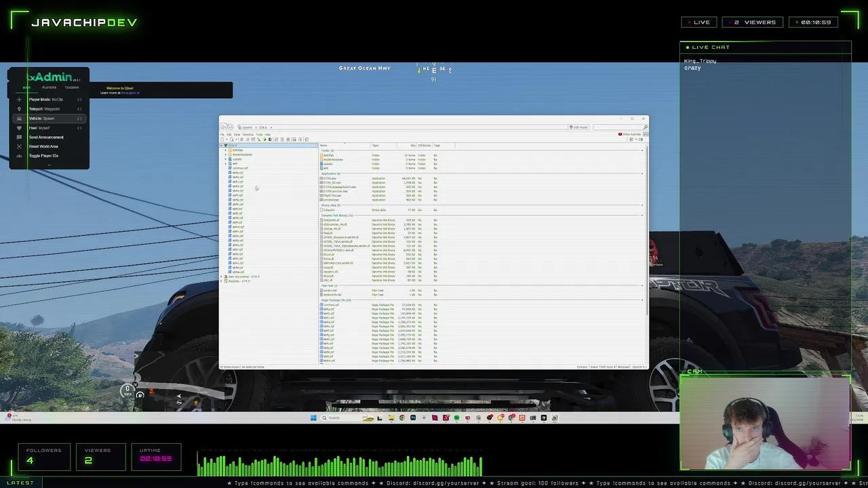
Task: Cycle the Teleport option arrows
Action: 79,109
